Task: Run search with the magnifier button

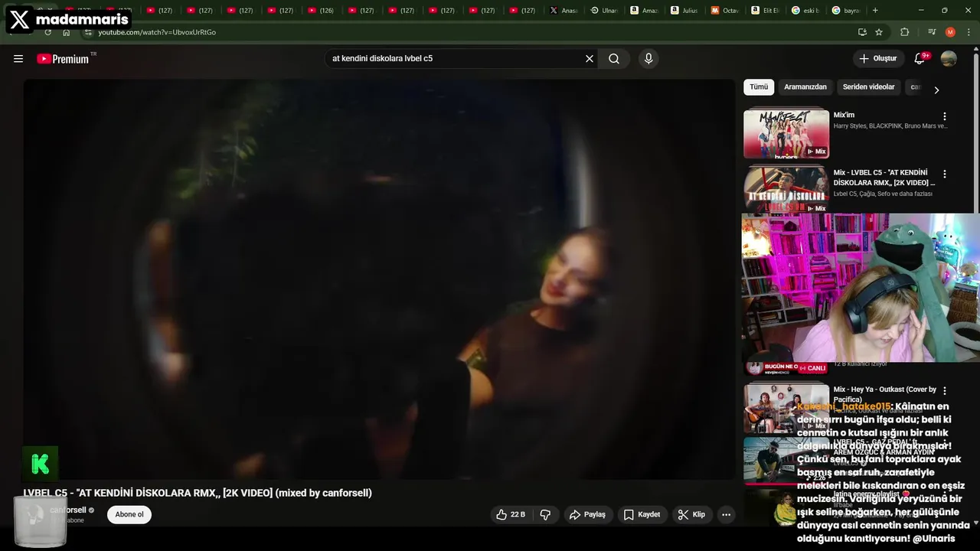Action: 614,59
